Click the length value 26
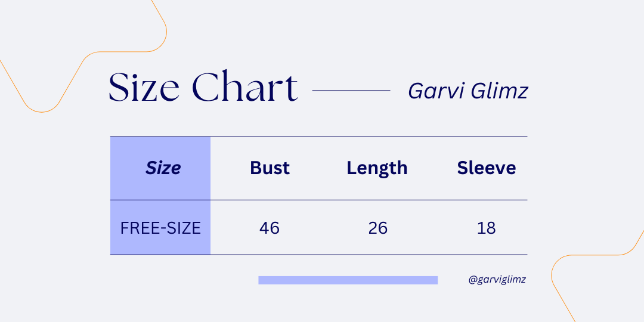The height and width of the screenshot is (322, 644). 377,228
